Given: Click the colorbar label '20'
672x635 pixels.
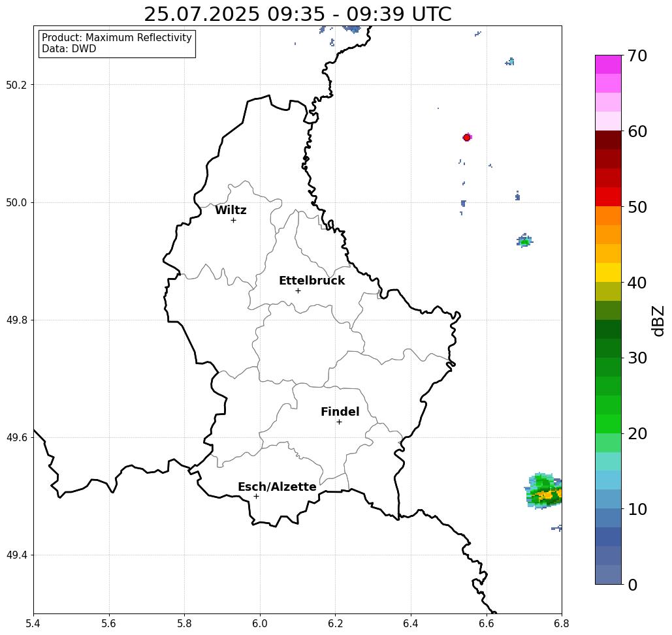Looking at the screenshot, I should click(637, 433).
